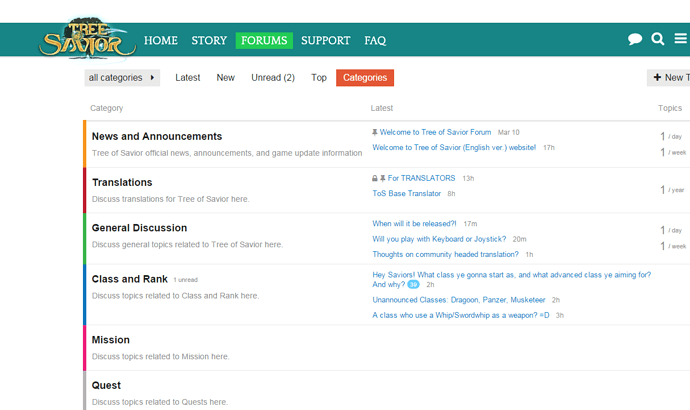Open the 'When will it be released?!' topic
This screenshot has width=690, height=410.
pyautogui.click(x=414, y=224)
